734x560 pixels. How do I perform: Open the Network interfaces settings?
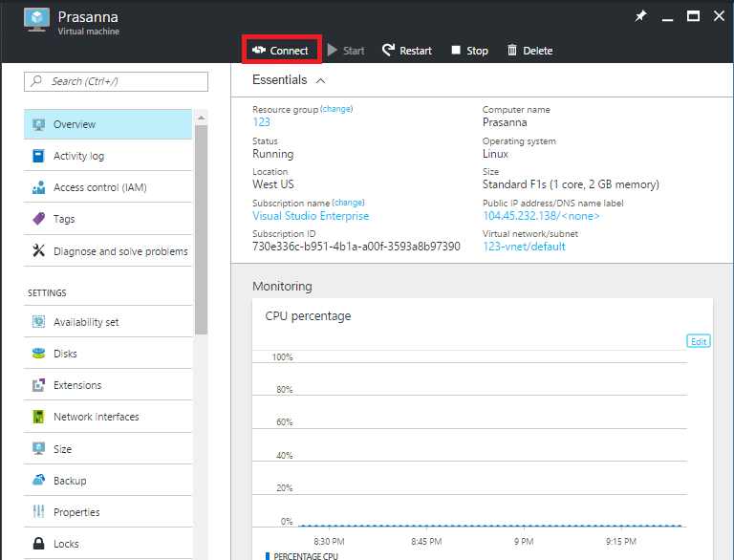pos(96,417)
